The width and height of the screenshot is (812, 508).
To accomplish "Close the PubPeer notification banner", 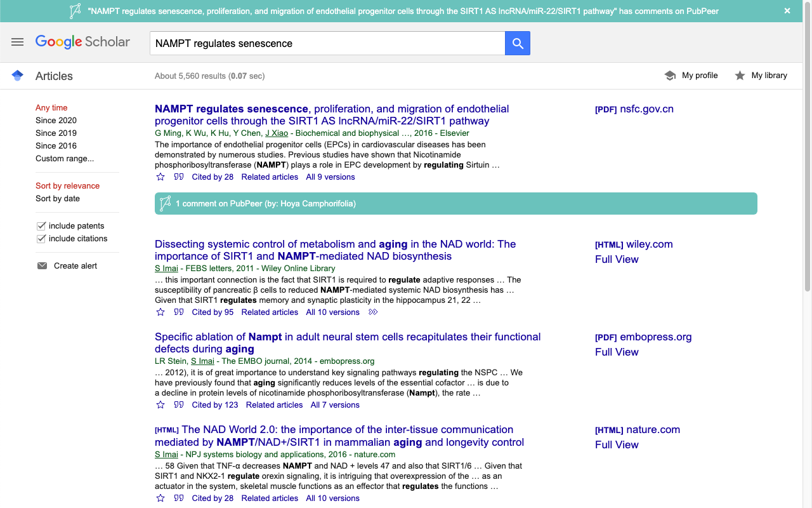I will point(787,11).
